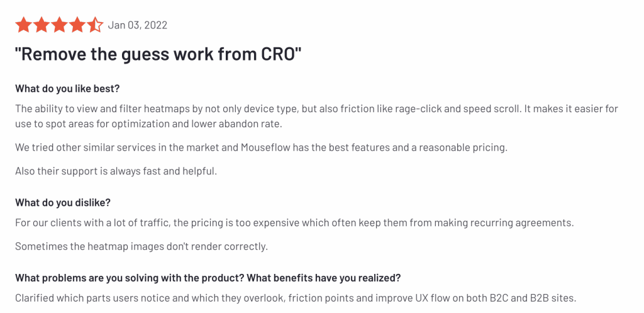Click the half-filled fifth star
Image resolution: width=644 pixels, height=313 pixels.
(x=94, y=25)
